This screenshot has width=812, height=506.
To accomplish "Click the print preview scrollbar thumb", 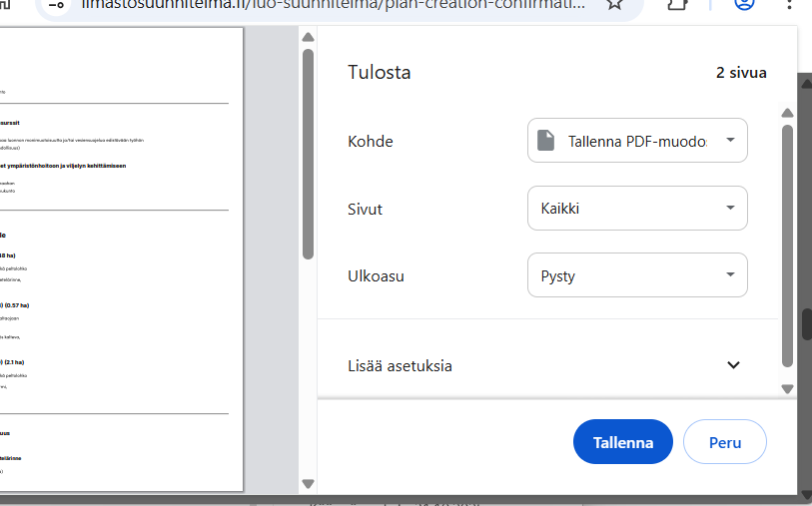I will 308,150.
